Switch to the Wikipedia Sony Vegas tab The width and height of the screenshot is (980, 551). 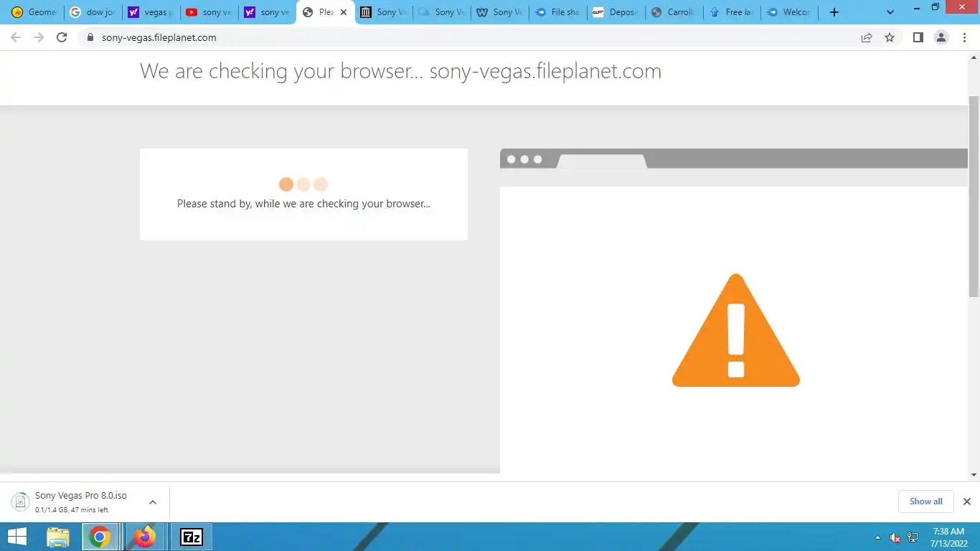point(499,12)
